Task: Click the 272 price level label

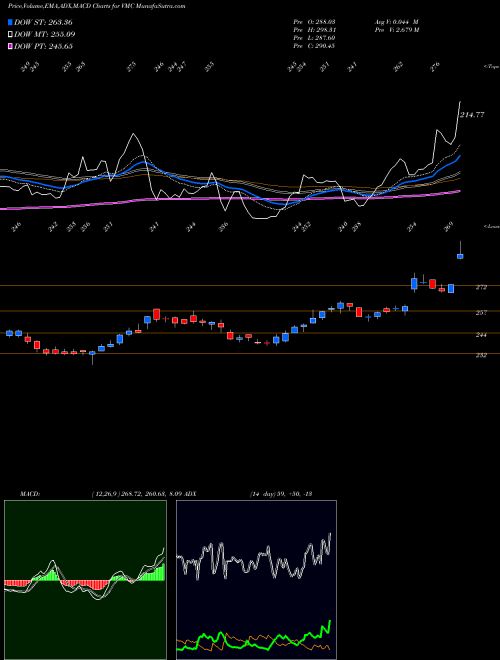Action: pyautogui.click(x=481, y=287)
